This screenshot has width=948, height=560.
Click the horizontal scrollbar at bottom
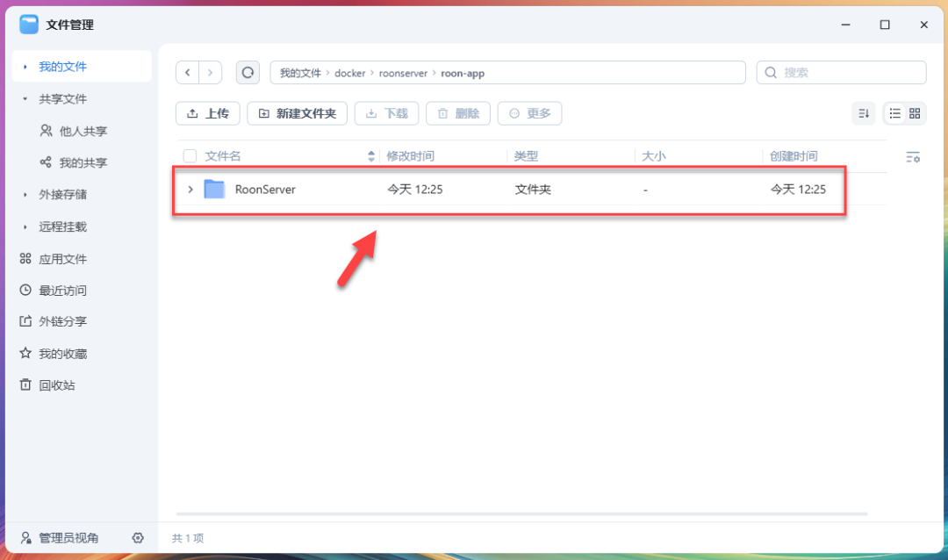coord(521,514)
